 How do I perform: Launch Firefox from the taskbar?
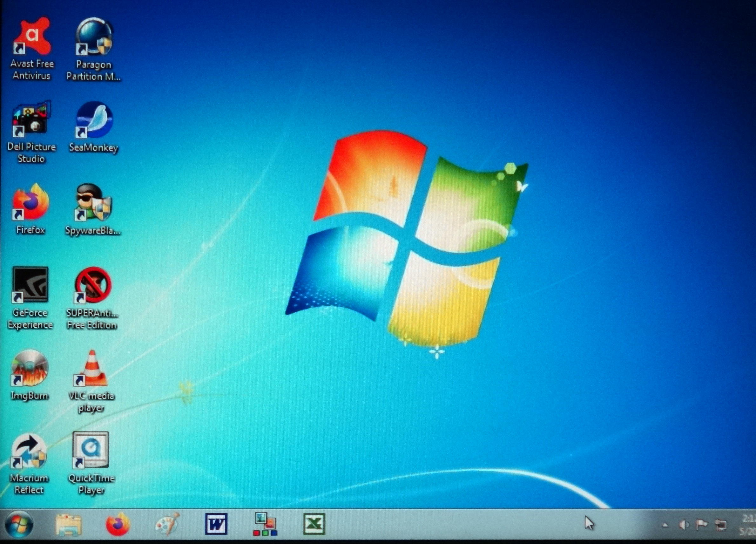(118, 524)
